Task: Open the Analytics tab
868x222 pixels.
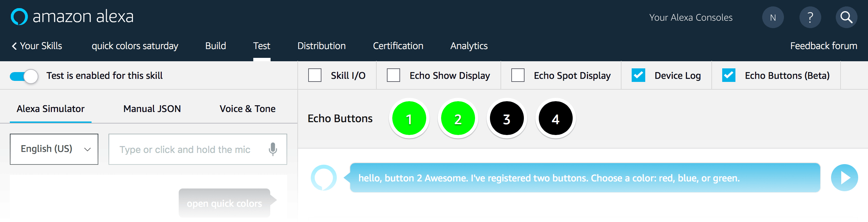Action: pos(469,46)
